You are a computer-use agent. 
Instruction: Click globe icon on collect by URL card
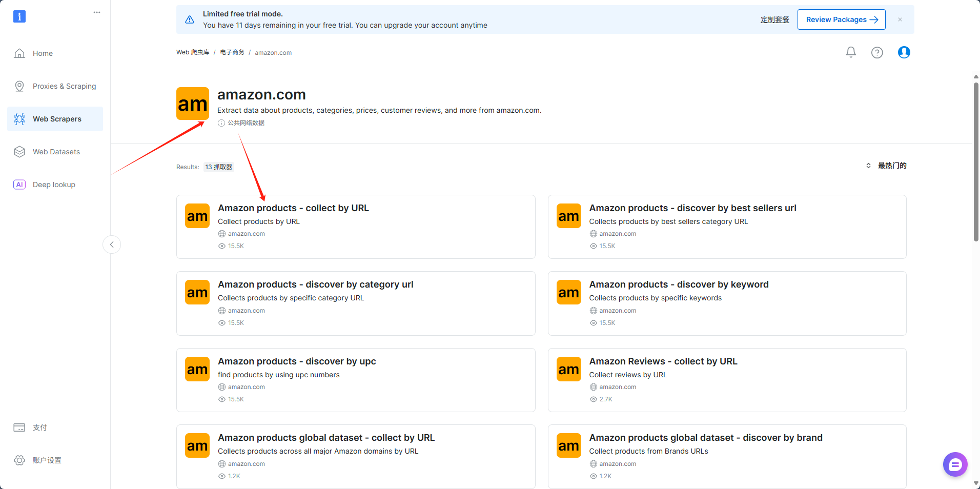222,234
